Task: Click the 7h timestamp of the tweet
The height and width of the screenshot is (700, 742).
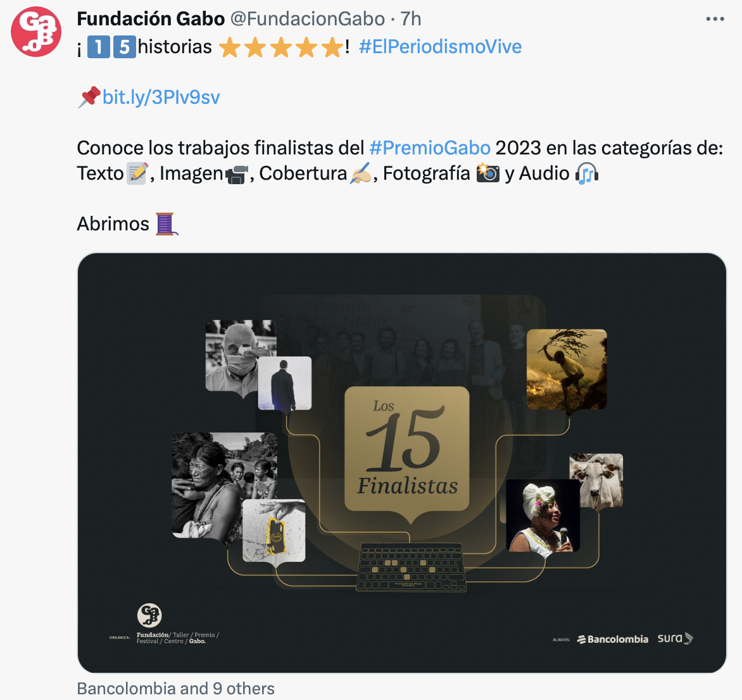Action: point(411,19)
